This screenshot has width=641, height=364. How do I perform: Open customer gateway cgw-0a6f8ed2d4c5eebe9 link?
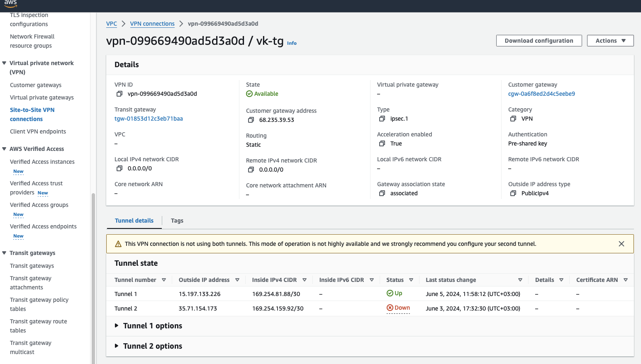(x=541, y=94)
